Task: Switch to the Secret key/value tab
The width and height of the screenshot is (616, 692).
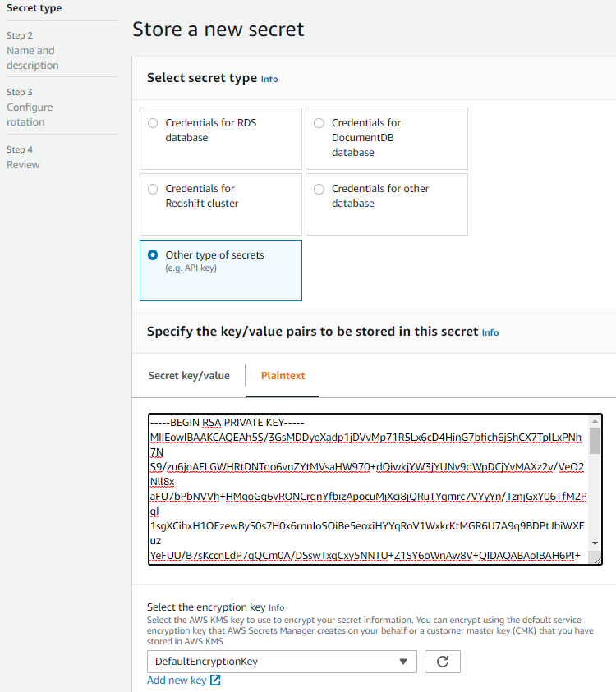Action: (x=189, y=376)
